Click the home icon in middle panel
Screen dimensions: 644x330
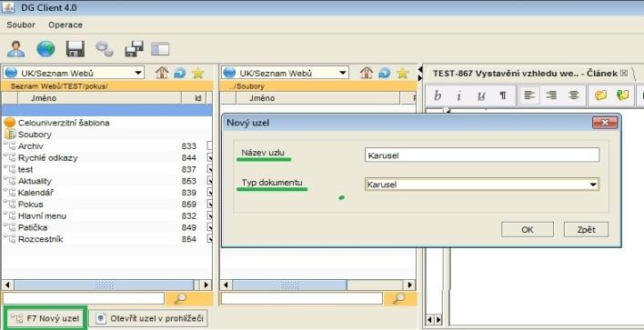pos(367,73)
